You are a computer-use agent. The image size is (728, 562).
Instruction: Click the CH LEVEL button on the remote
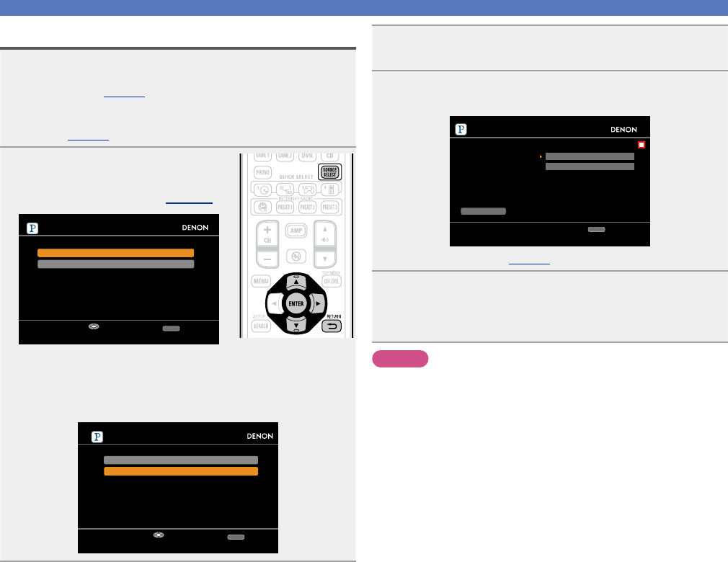pyautogui.click(x=331, y=281)
